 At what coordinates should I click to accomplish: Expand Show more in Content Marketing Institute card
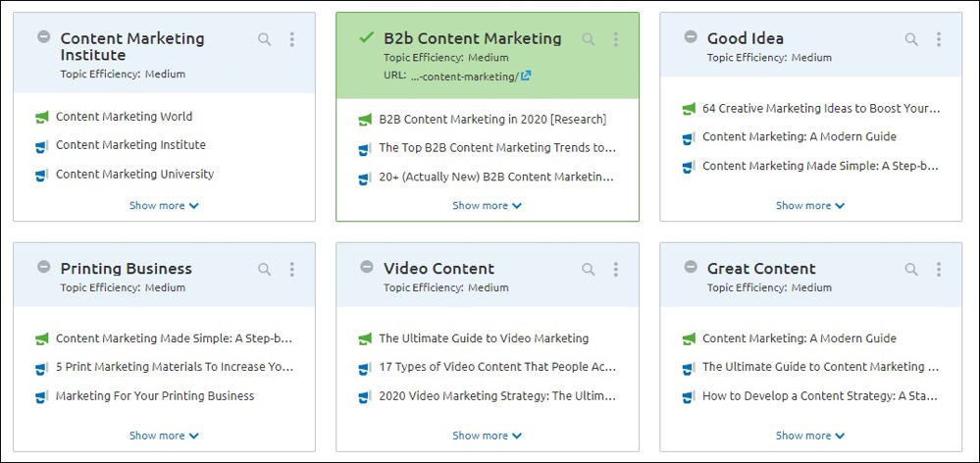[x=164, y=206]
